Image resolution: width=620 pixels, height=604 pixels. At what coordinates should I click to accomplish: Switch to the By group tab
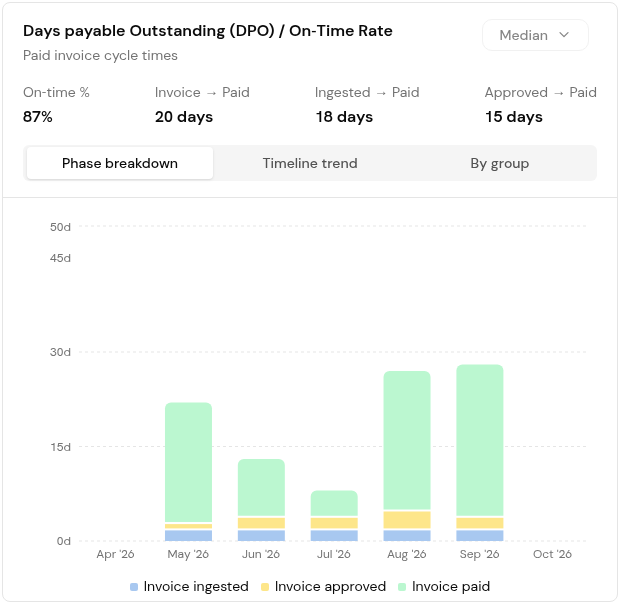[x=499, y=163]
